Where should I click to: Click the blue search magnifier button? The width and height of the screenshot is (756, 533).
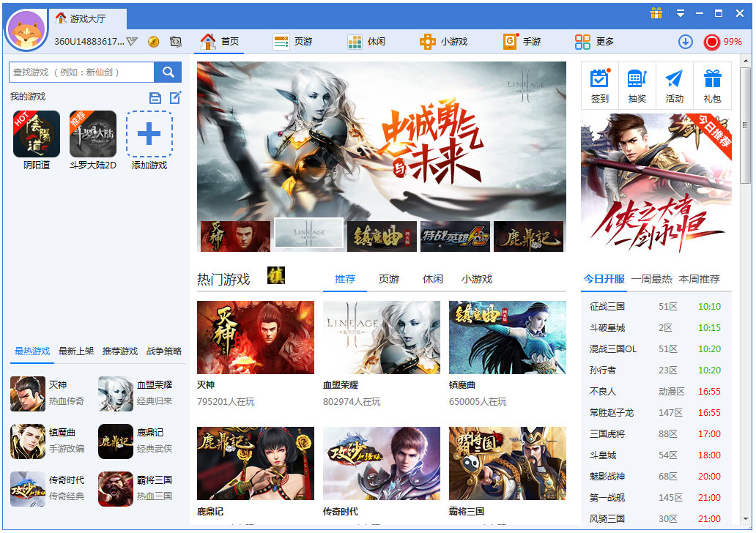tap(168, 72)
